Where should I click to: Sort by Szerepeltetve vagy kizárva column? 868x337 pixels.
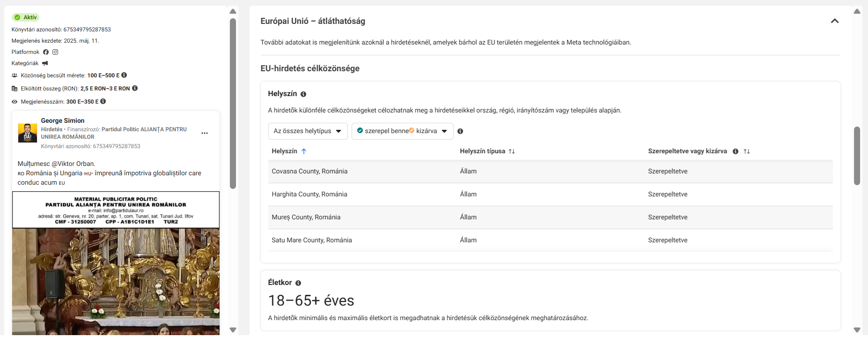coord(747,151)
